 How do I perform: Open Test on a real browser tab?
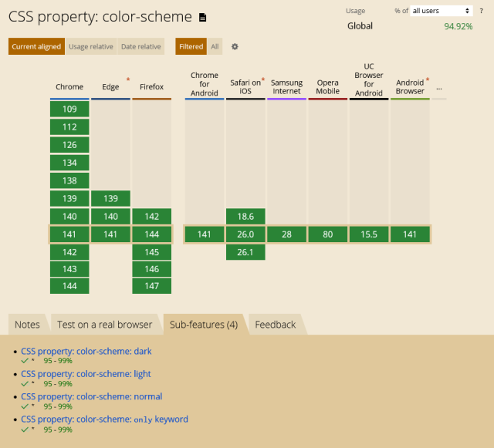tap(105, 325)
